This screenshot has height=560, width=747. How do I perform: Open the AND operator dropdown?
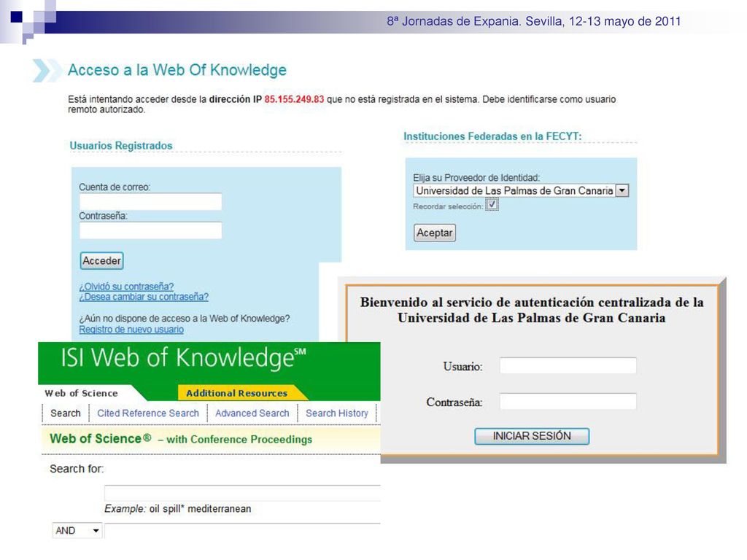(77, 531)
